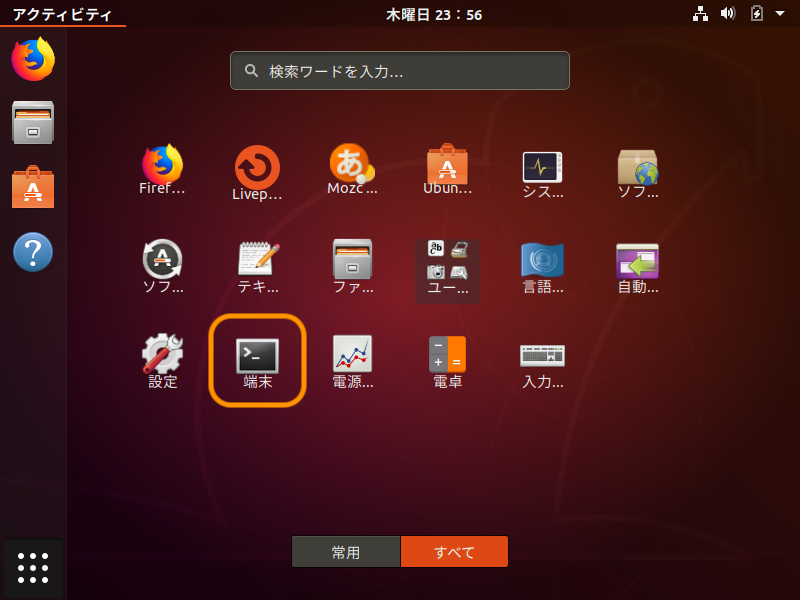This screenshot has width=800, height=600.
Task: Click the Firefox icon in the dock
Action: pyautogui.click(x=33, y=59)
